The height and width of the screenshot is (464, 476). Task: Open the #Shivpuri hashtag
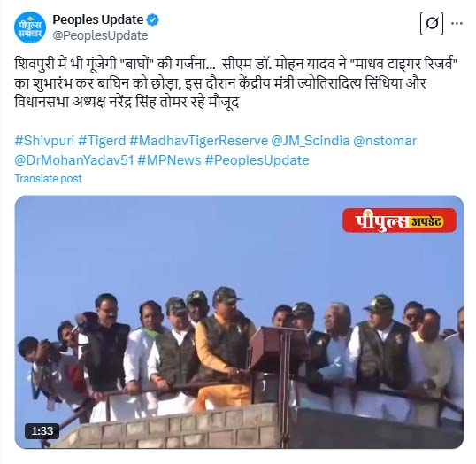44,141
